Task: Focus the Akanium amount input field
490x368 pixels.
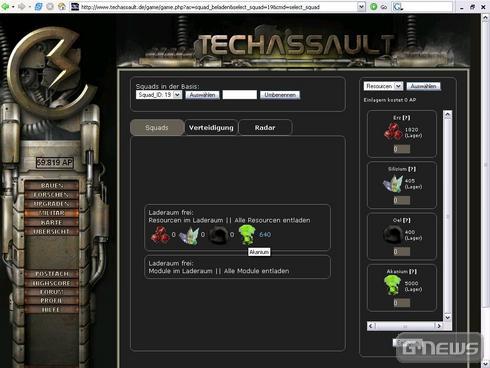Action: point(401,303)
